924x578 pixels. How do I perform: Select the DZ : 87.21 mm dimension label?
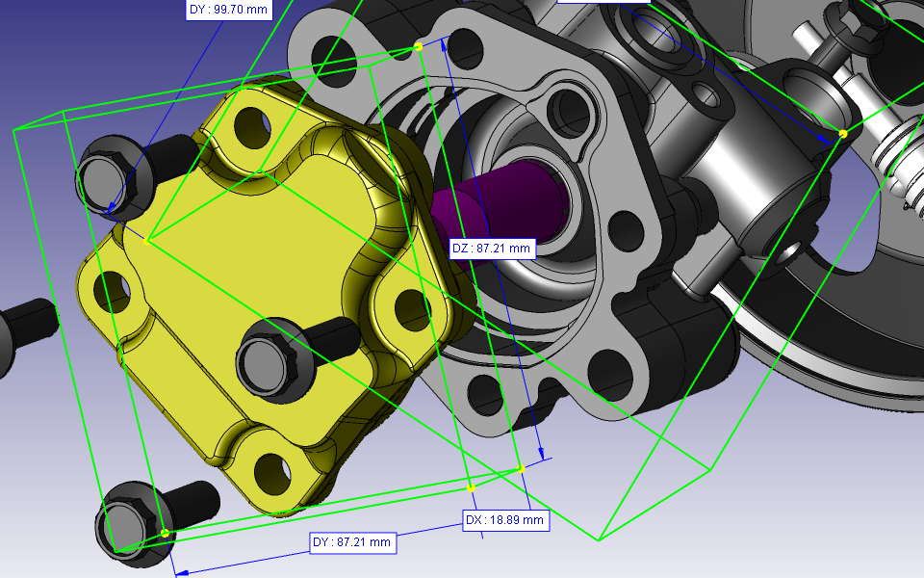coord(491,249)
